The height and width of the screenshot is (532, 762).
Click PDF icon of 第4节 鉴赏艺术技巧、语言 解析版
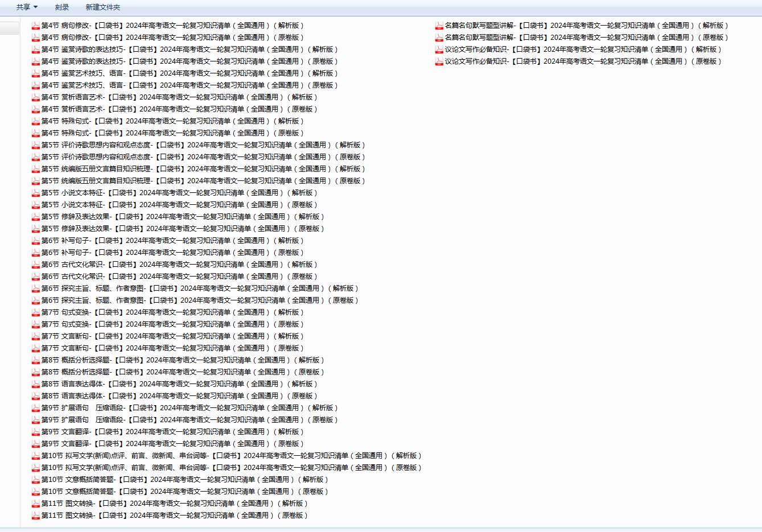35,73
